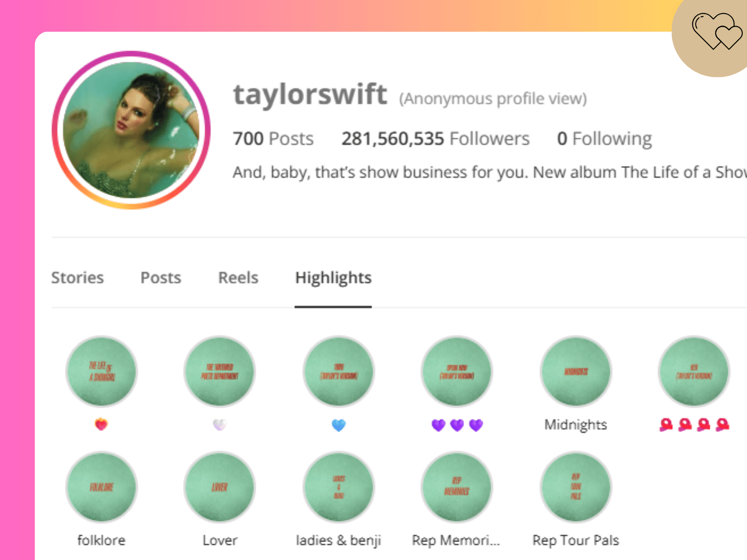The height and width of the screenshot is (560, 747).
Task: Open the Rep Memories highlight
Action: pos(457,487)
